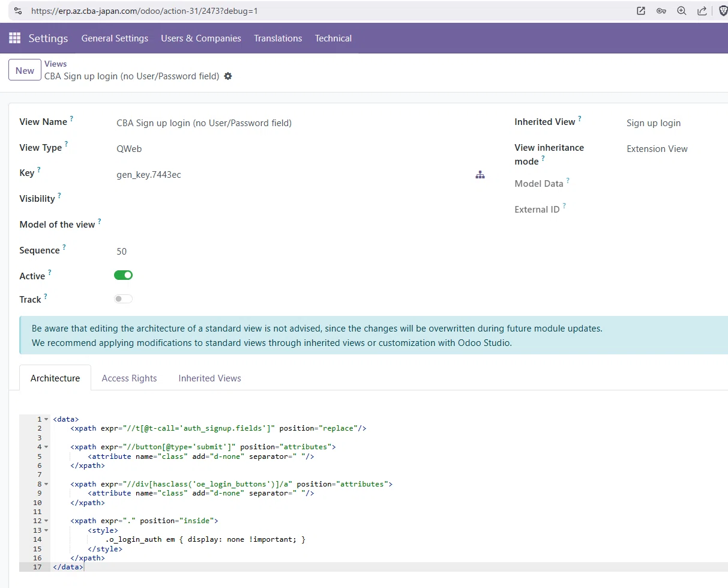Collapse the xpath fold on line 8
The height and width of the screenshot is (588, 728).
pos(46,484)
